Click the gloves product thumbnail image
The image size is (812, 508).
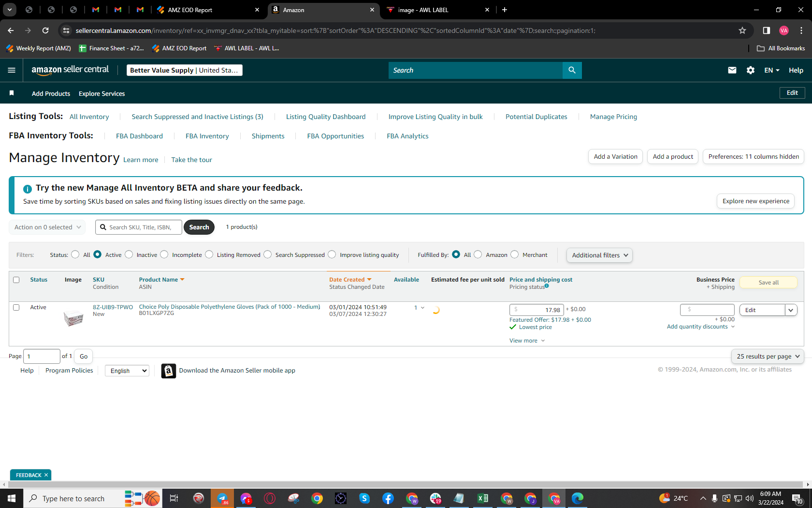(73, 318)
